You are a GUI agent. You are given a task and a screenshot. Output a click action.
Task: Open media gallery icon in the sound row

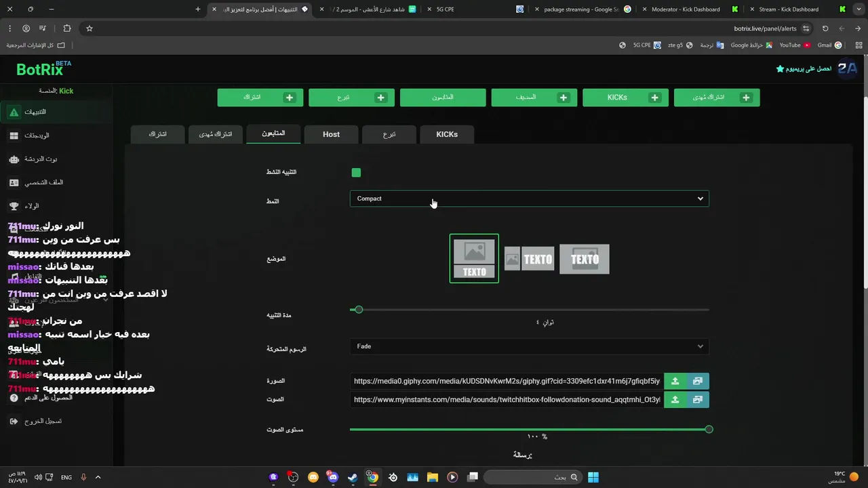point(697,400)
